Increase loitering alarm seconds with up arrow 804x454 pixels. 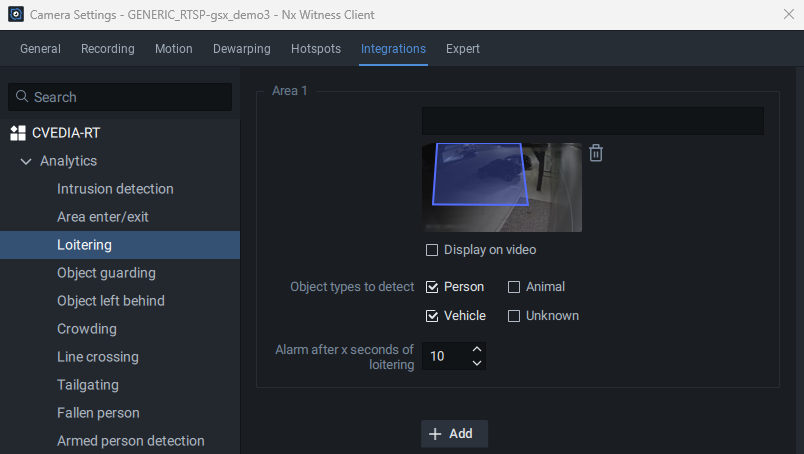476,349
